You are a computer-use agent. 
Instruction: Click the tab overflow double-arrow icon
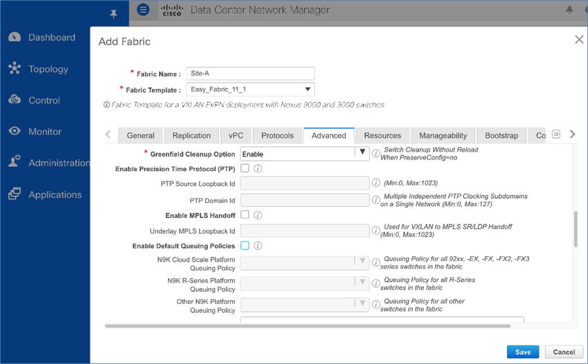click(x=556, y=134)
